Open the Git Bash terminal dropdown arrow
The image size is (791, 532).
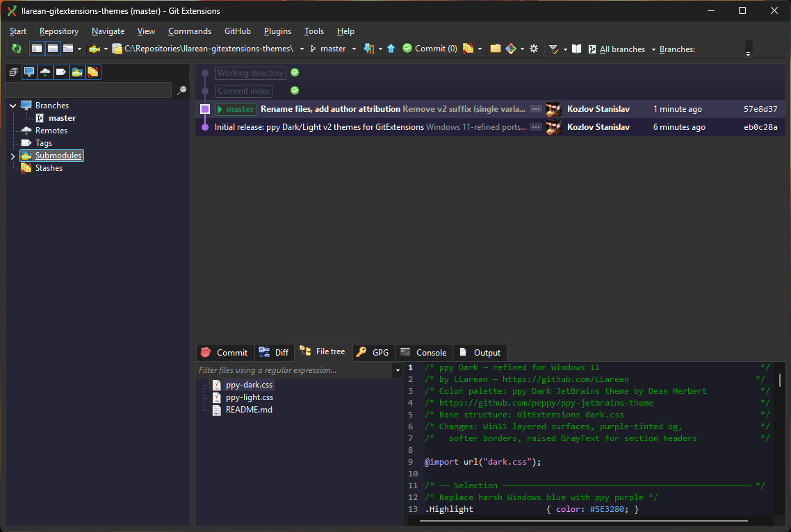pos(522,49)
